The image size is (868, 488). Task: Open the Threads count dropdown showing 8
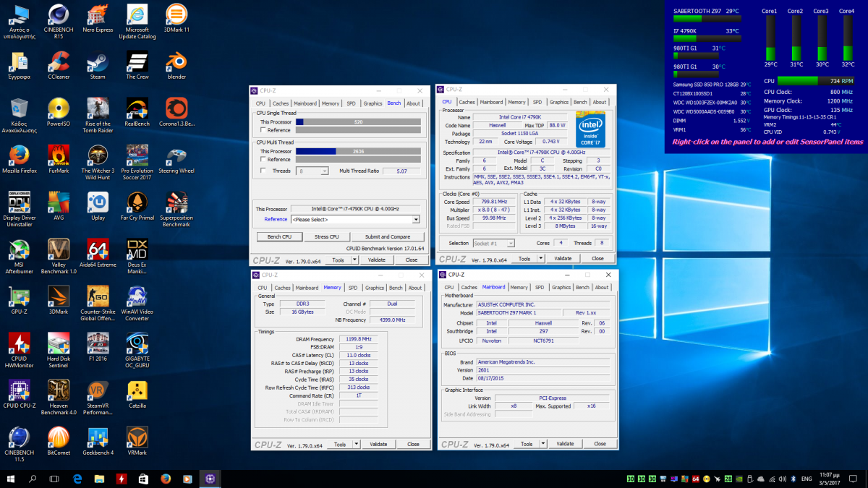(311, 171)
